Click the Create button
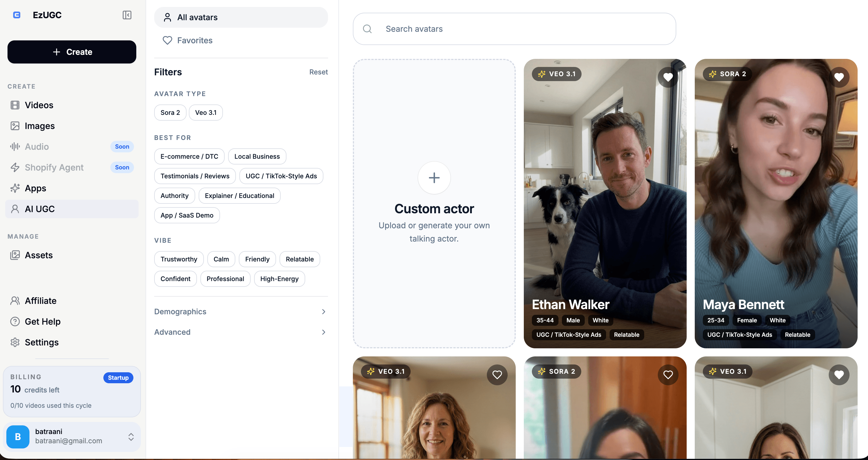The height and width of the screenshot is (460, 868). 72,52
